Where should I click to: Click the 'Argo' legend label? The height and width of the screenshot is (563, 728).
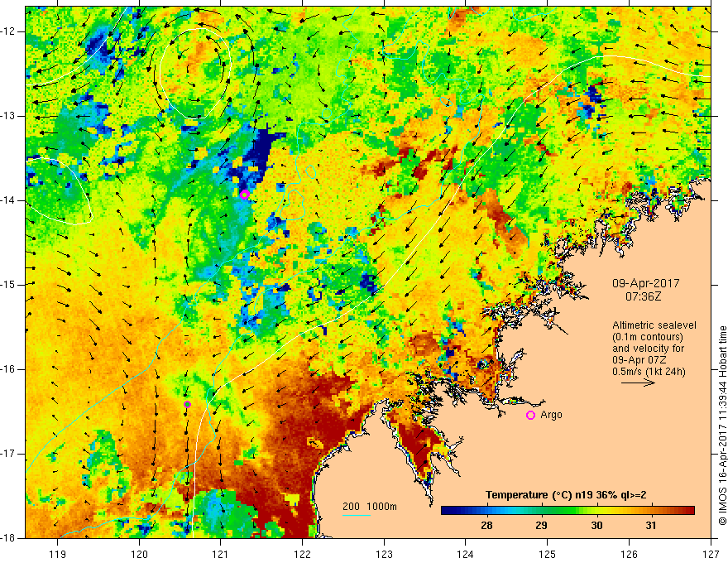coord(551,415)
